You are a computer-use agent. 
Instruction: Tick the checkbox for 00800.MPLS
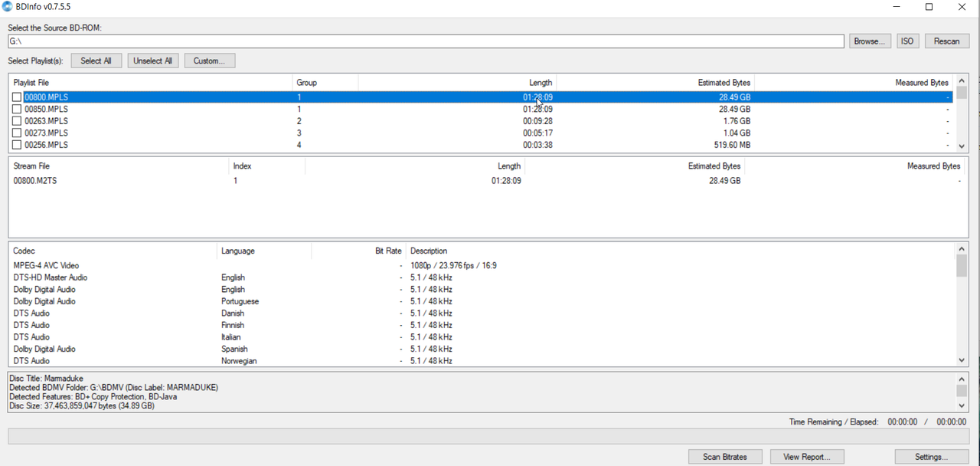point(17,97)
